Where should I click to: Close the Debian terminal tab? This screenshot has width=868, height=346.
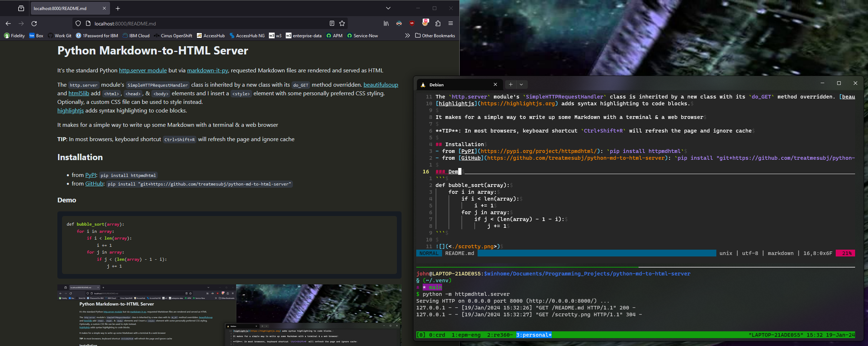pyautogui.click(x=495, y=85)
